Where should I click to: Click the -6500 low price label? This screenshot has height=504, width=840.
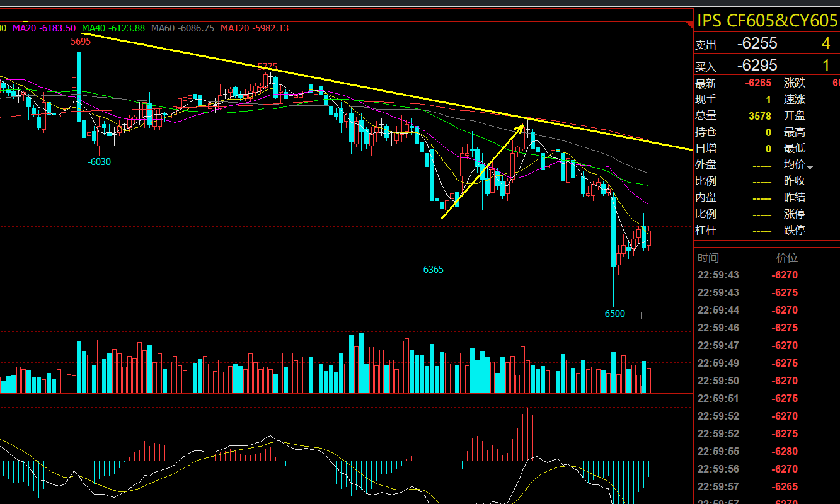613,314
